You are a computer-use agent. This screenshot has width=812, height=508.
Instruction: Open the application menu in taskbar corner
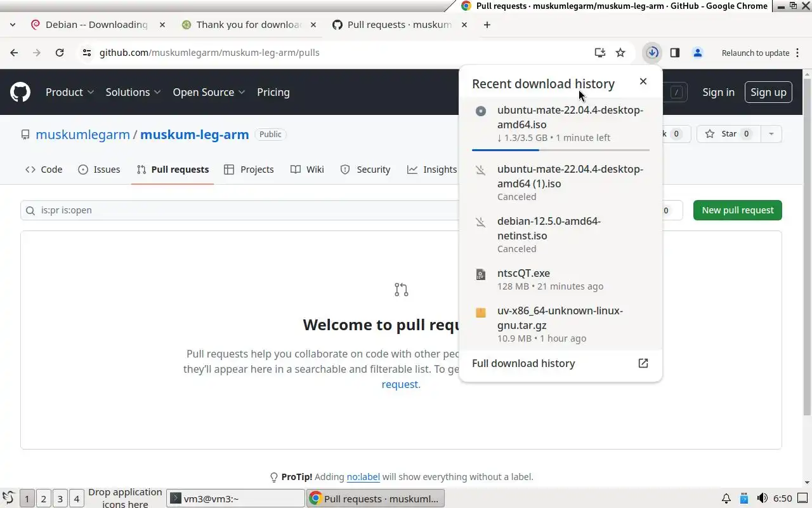(8, 498)
